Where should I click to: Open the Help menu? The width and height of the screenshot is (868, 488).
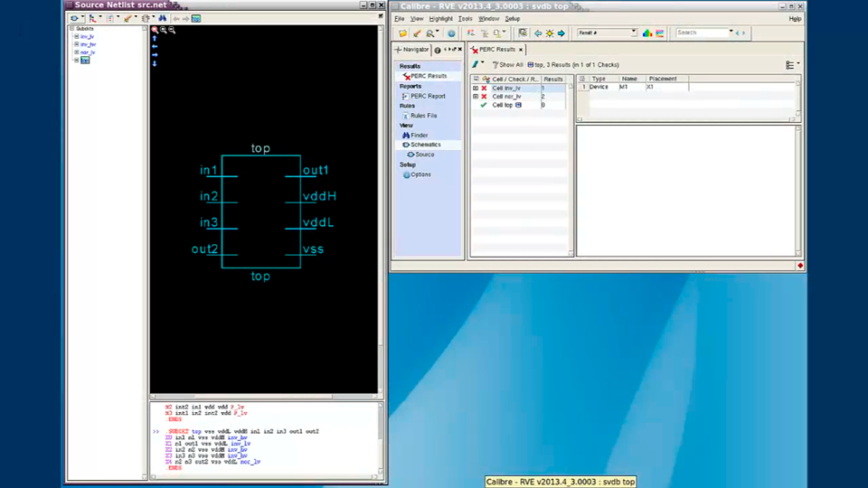click(795, 19)
